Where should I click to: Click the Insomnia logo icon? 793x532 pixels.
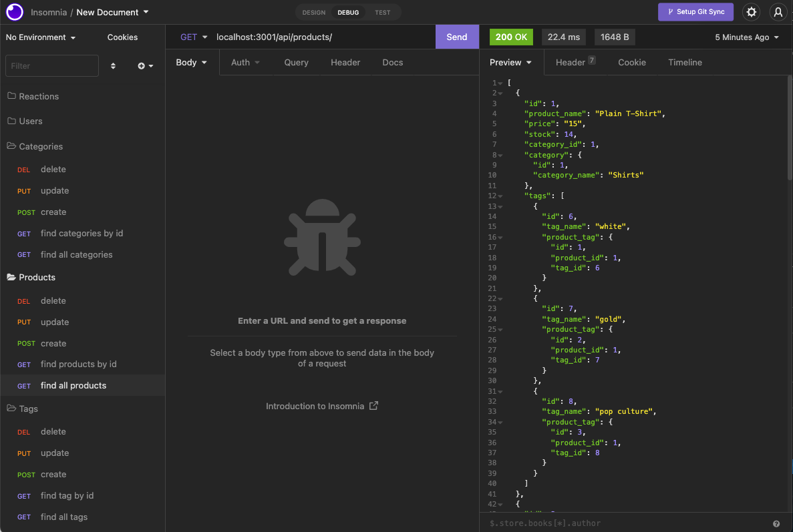point(15,12)
